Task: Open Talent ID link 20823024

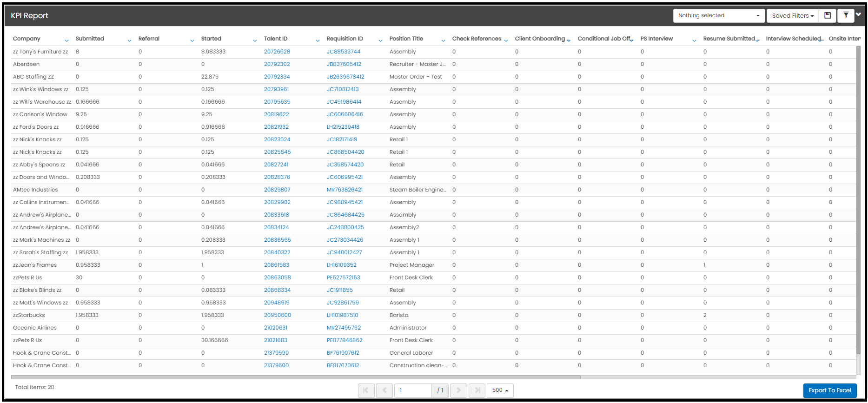Action: [x=277, y=139]
